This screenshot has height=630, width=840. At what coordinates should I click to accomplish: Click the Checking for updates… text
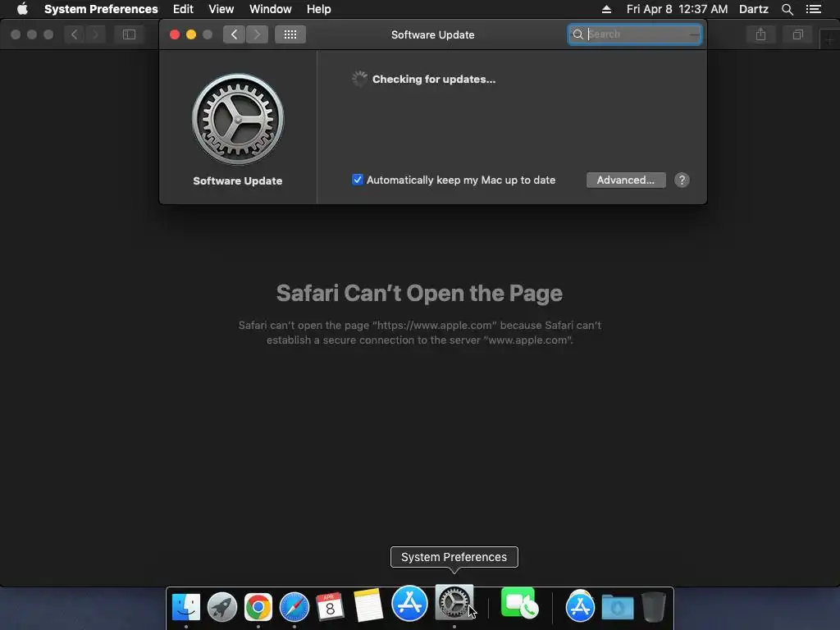(434, 80)
